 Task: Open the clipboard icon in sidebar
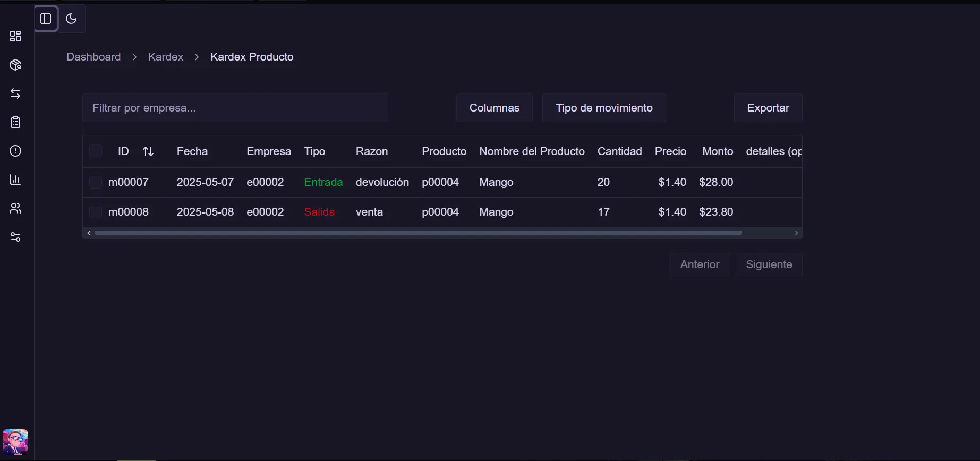tap(15, 122)
